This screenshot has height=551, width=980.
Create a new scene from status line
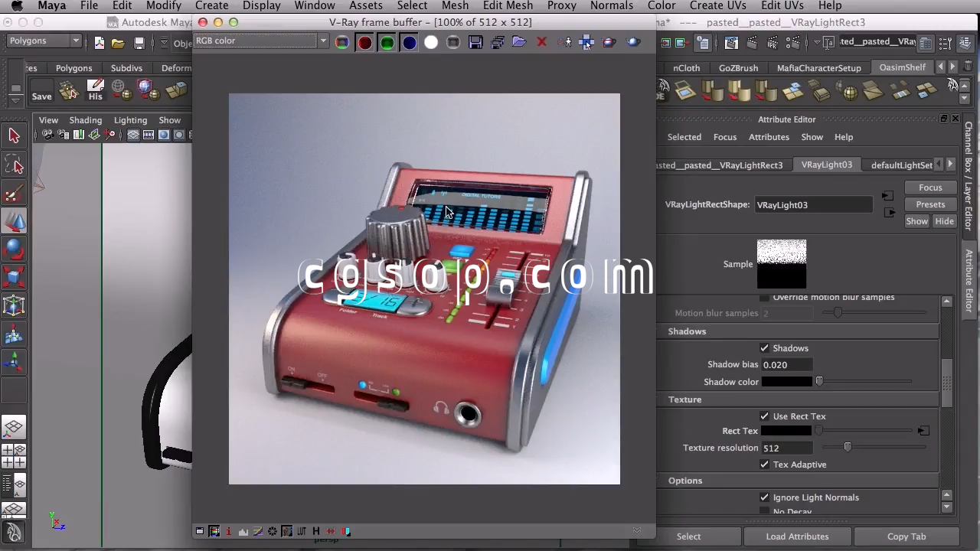[100, 43]
